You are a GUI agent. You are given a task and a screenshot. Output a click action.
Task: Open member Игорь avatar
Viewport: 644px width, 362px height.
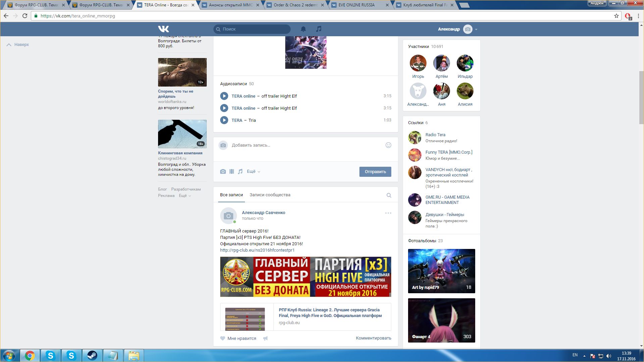(x=418, y=63)
